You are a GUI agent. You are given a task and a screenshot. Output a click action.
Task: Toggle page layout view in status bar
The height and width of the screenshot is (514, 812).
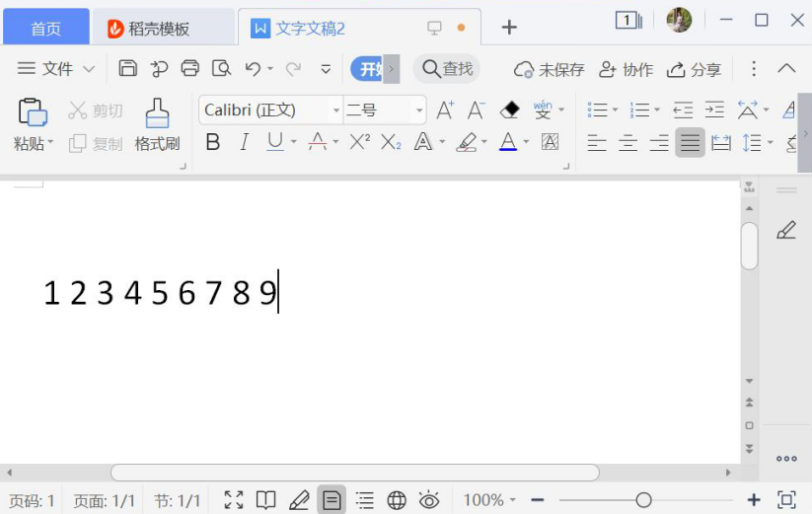pyautogui.click(x=332, y=500)
